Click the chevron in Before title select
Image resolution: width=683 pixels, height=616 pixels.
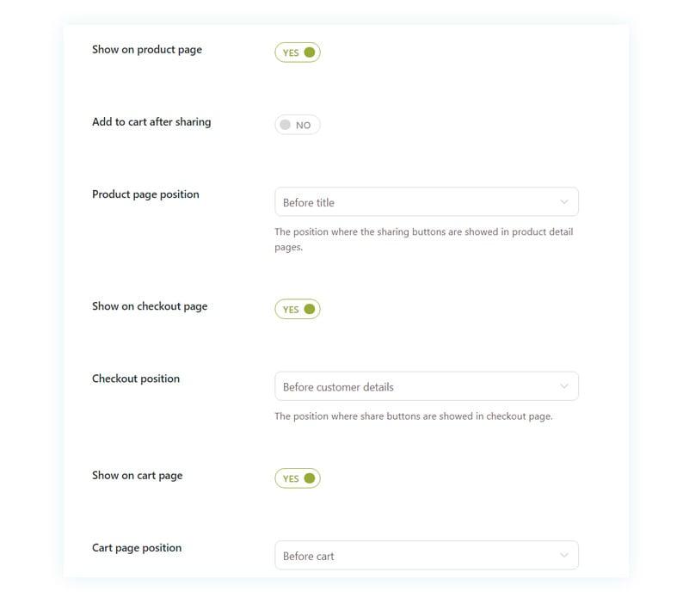coord(564,202)
